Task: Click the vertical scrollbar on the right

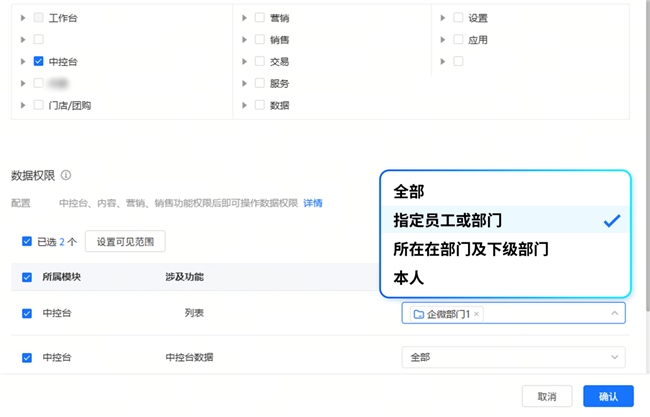Action: pyautogui.click(x=648, y=155)
